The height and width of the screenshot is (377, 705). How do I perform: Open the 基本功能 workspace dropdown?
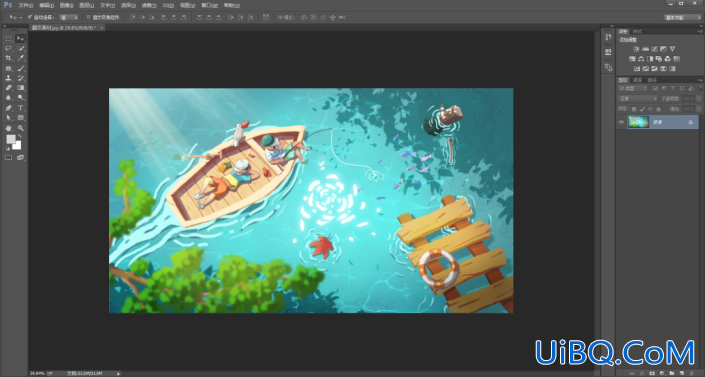tap(683, 17)
